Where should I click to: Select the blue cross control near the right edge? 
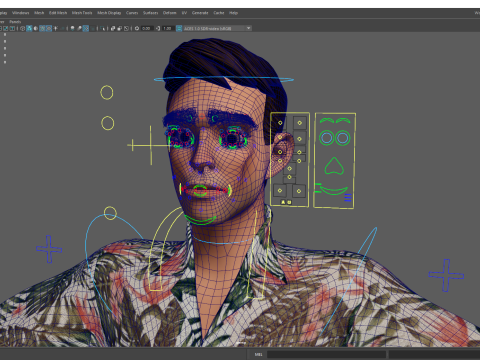click(446, 275)
